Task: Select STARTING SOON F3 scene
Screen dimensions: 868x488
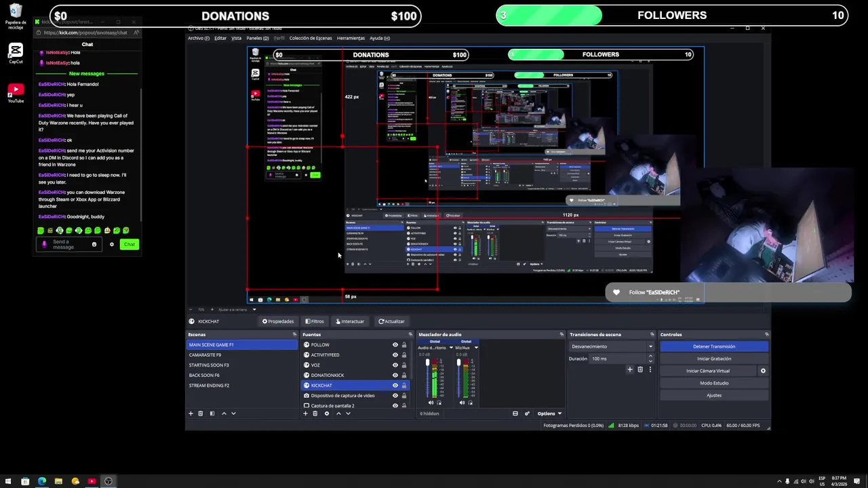Action: [x=242, y=365]
